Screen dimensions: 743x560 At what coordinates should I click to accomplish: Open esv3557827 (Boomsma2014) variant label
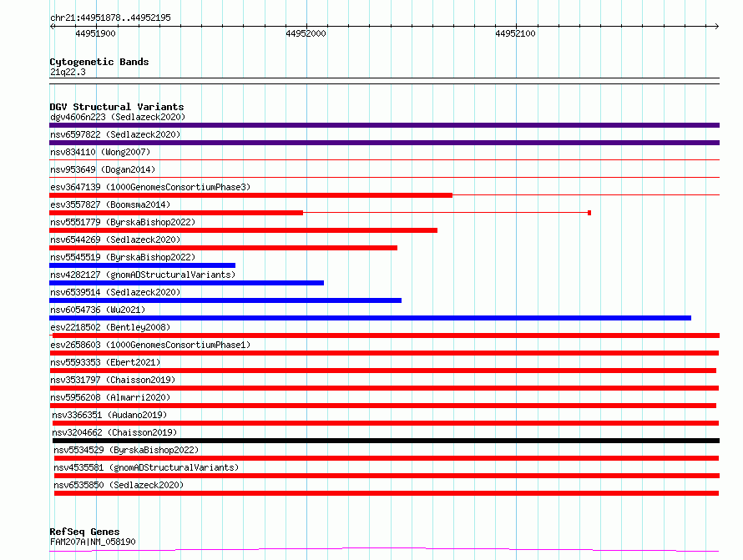point(110,204)
